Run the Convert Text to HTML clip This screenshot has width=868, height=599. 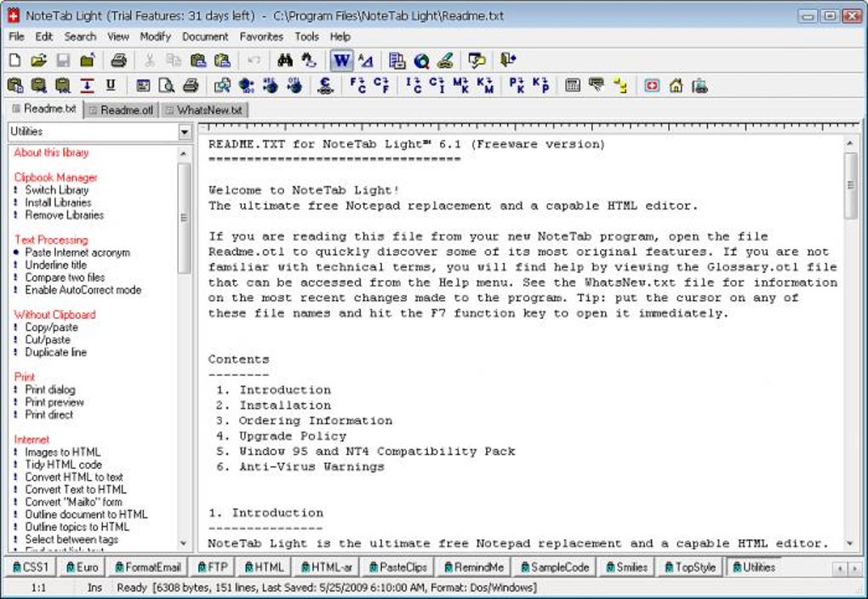(75, 489)
